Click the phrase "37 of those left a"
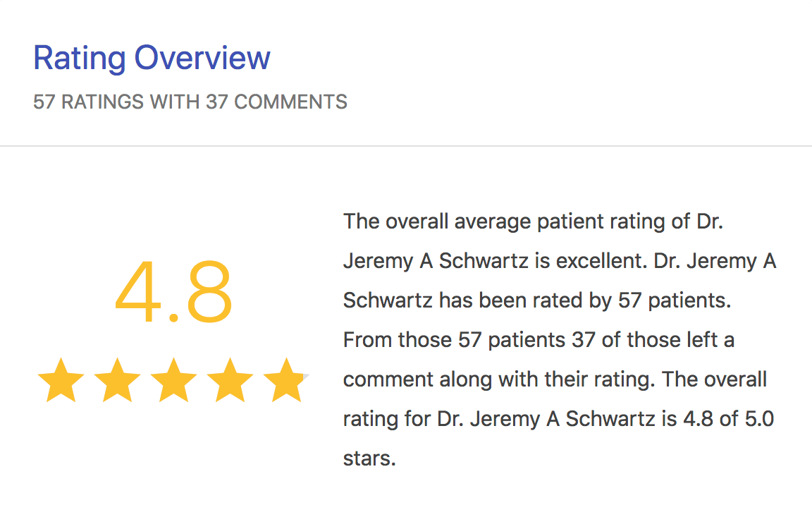The width and height of the screenshot is (812, 529). pos(653,340)
